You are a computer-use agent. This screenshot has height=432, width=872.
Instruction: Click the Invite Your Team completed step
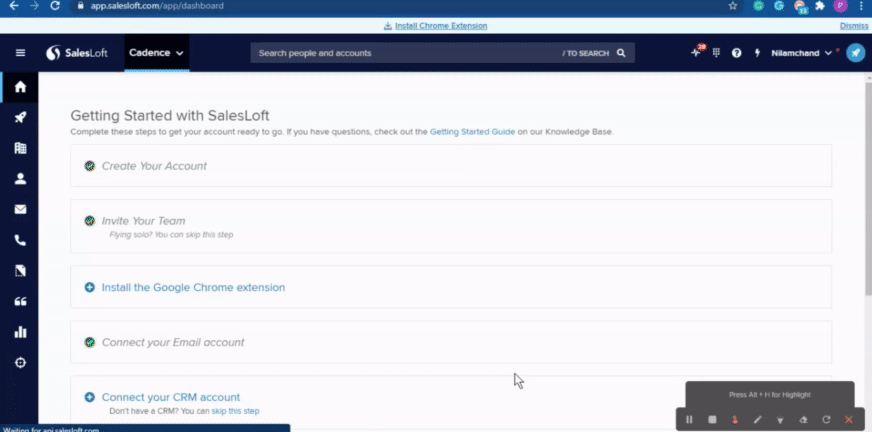(451, 226)
